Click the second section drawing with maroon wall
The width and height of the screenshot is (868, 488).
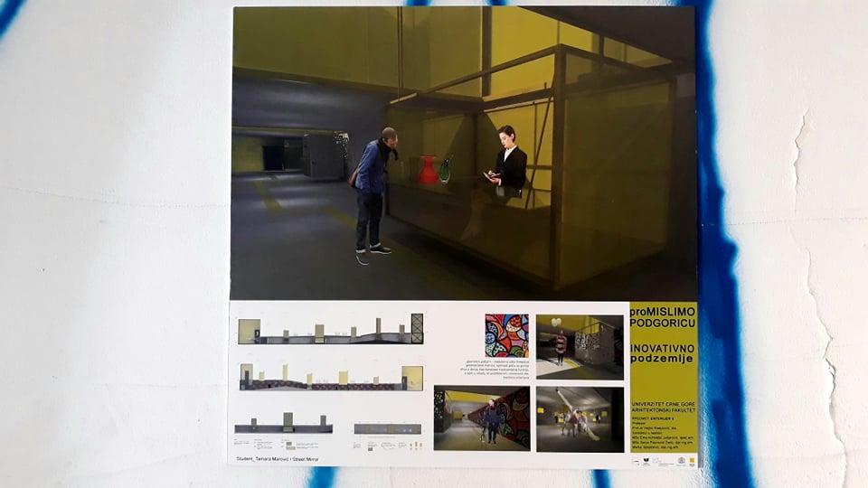click(331, 378)
